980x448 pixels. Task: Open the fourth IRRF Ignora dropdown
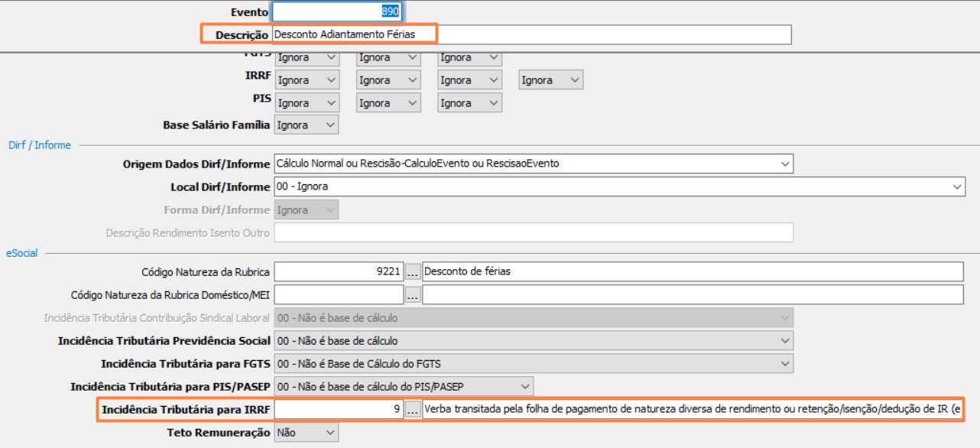[550, 80]
